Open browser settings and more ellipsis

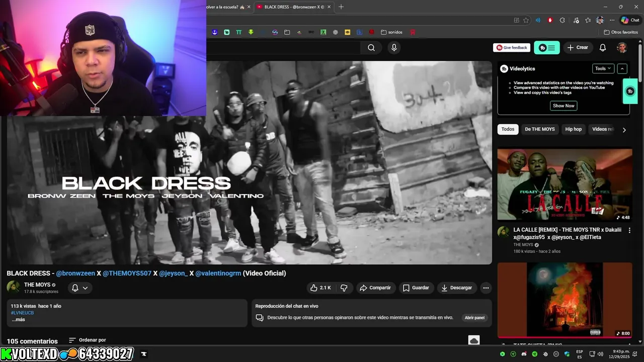click(612, 20)
